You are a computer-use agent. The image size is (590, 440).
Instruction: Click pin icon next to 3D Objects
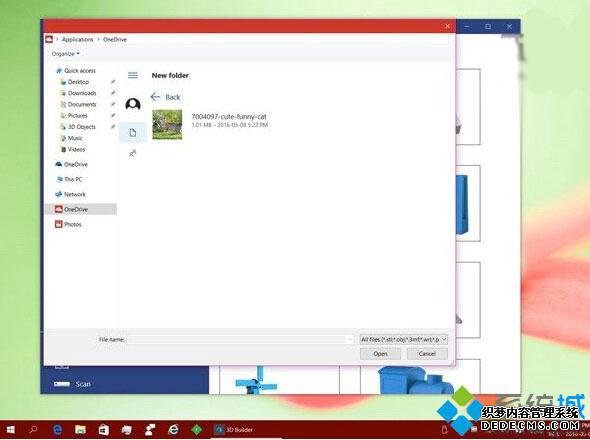113,127
